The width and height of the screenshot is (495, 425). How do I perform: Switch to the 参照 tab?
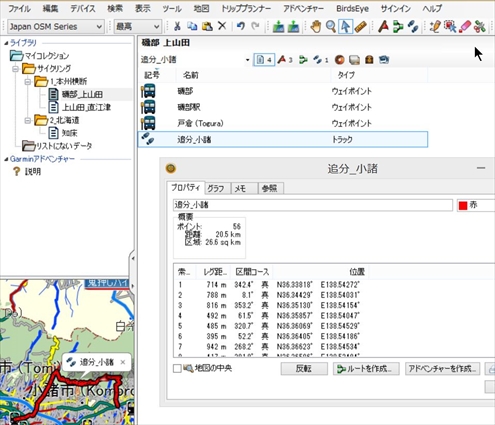270,189
